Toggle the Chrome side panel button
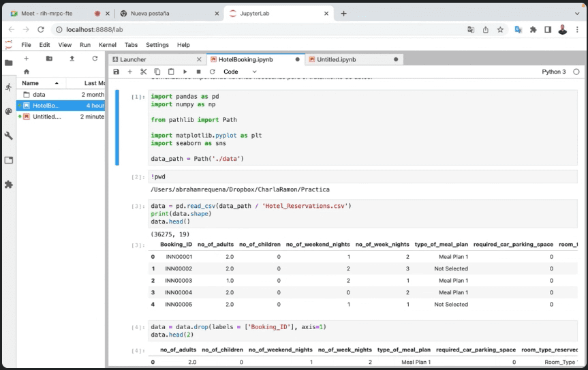The width and height of the screenshot is (588, 370). click(547, 29)
